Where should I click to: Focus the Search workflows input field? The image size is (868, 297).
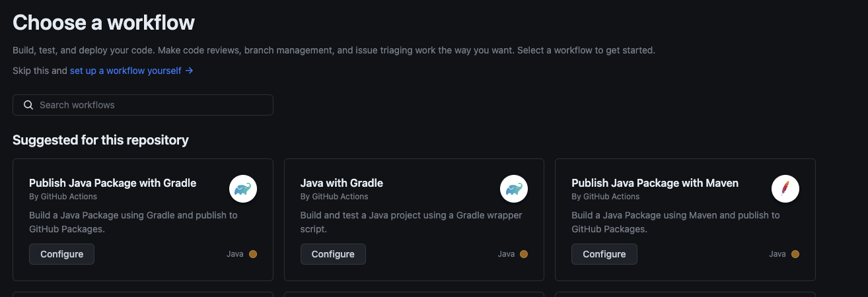[x=143, y=105]
